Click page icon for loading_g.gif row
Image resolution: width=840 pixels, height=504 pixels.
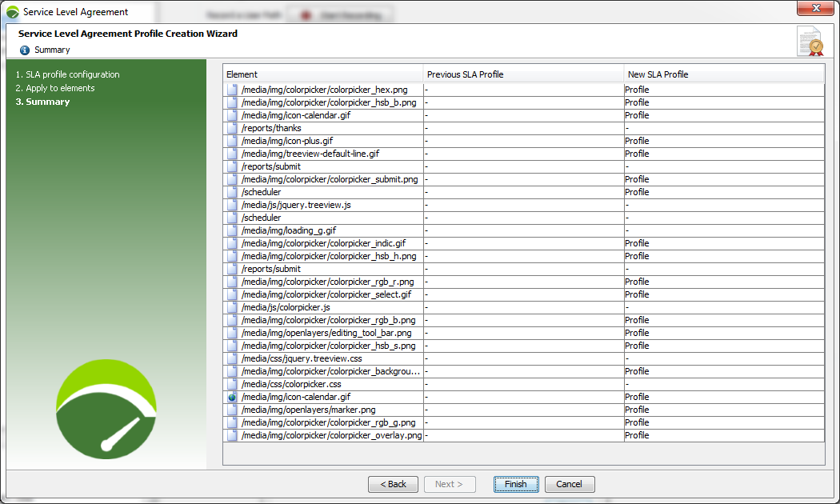232,230
